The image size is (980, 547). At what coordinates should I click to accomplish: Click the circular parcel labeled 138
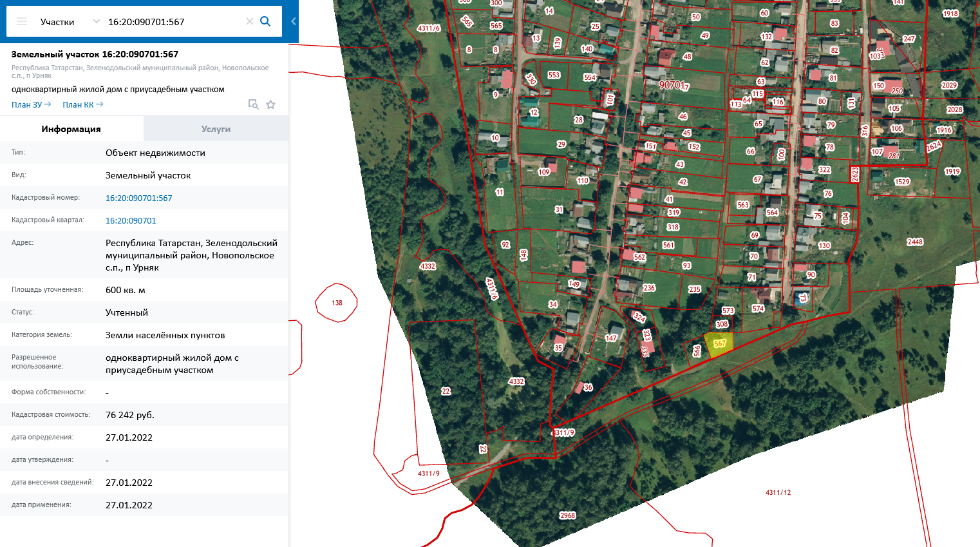tap(337, 302)
